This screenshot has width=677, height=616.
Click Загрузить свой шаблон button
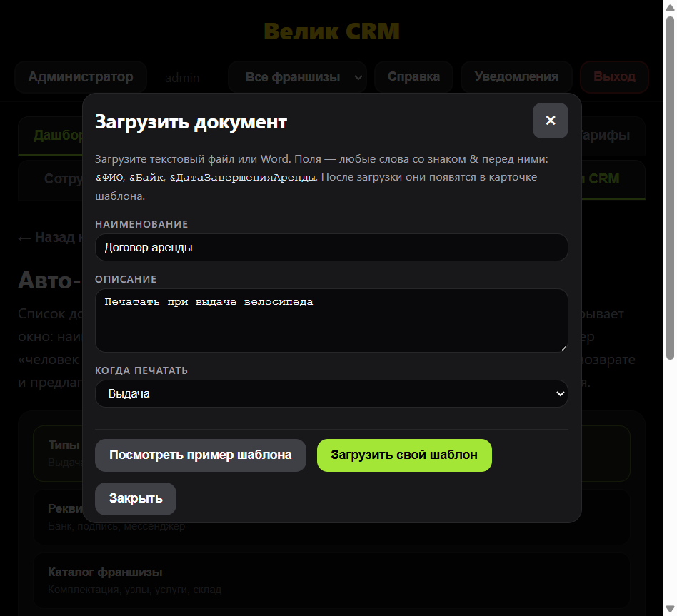point(404,455)
